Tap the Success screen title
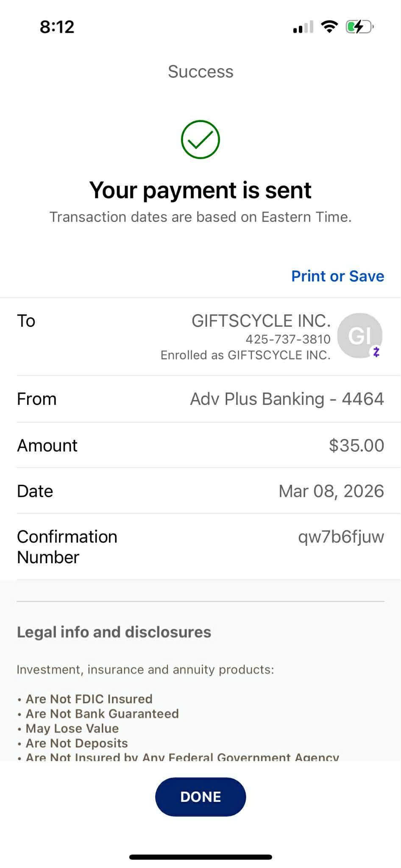Screen dimensions: 401x868 [x=200, y=71]
